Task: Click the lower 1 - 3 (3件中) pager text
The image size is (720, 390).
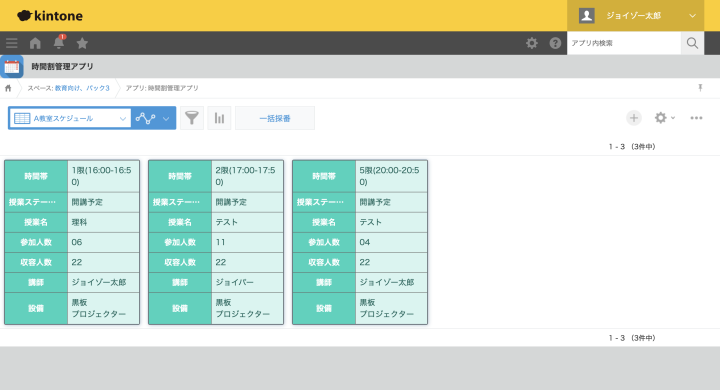Action: [632, 338]
